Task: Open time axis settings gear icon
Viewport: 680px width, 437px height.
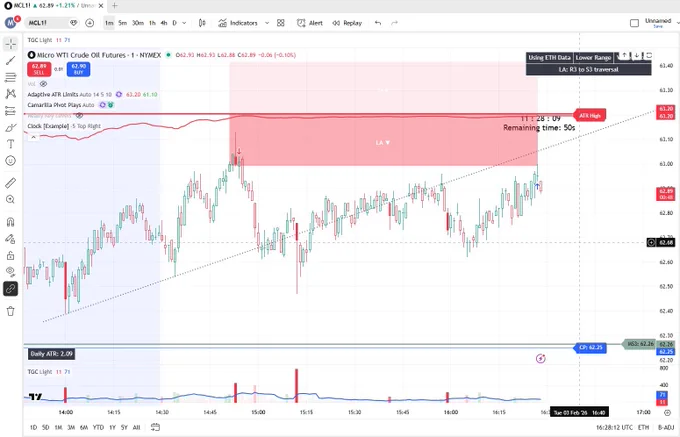Action: click(x=667, y=412)
